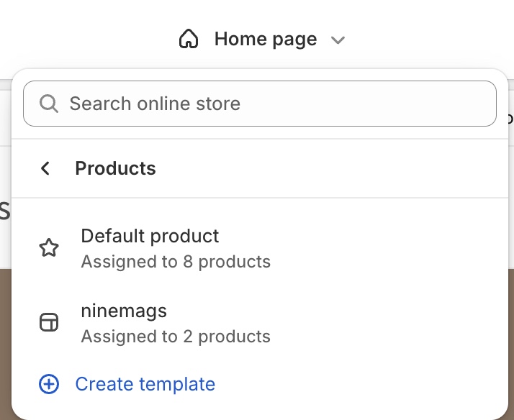This screenshot has width=514, height=420.
Task: Click the home icon beside Home page
Action: point(189,39)
